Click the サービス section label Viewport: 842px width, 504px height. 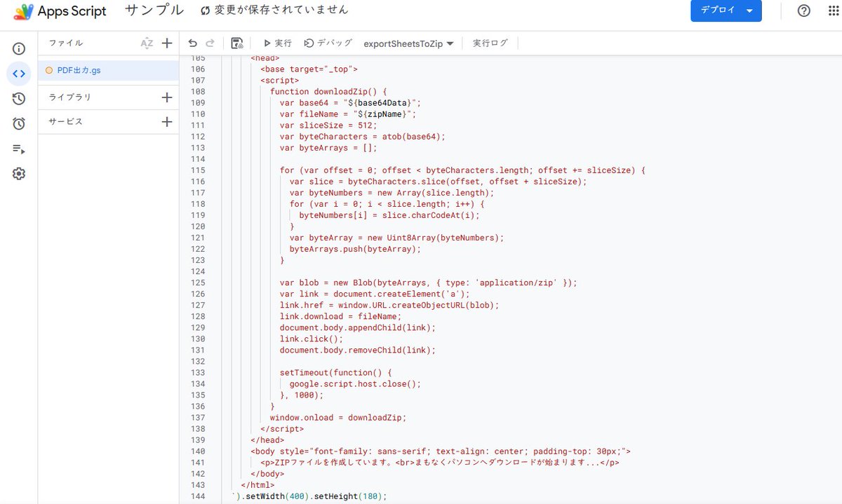[66, 122]
